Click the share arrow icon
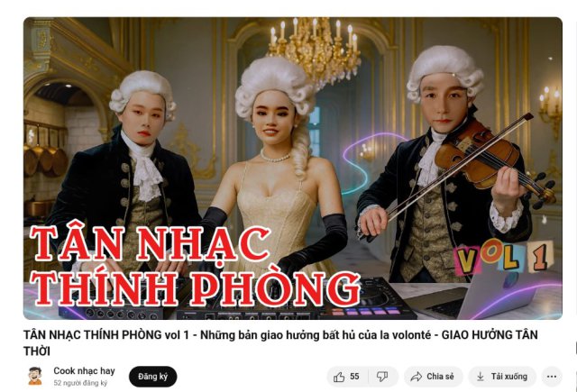The image size is (577, 392). click(x=416, y=377)
